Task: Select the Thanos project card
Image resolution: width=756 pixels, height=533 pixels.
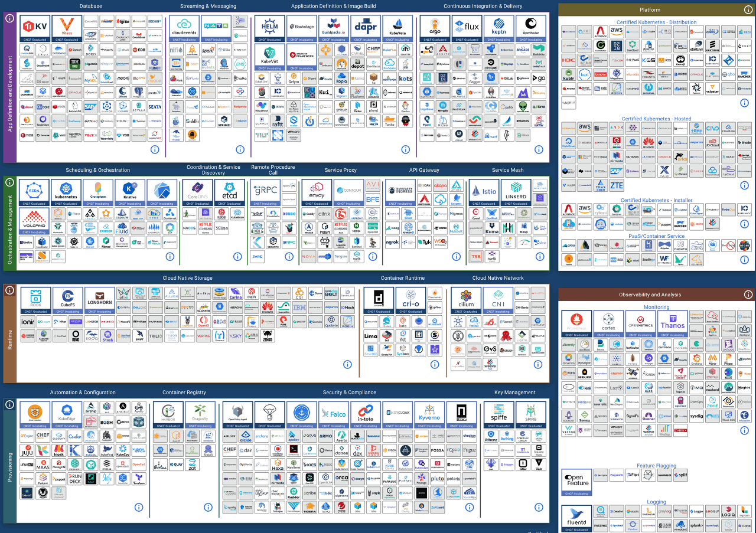Action: click(x=672, y=324)
